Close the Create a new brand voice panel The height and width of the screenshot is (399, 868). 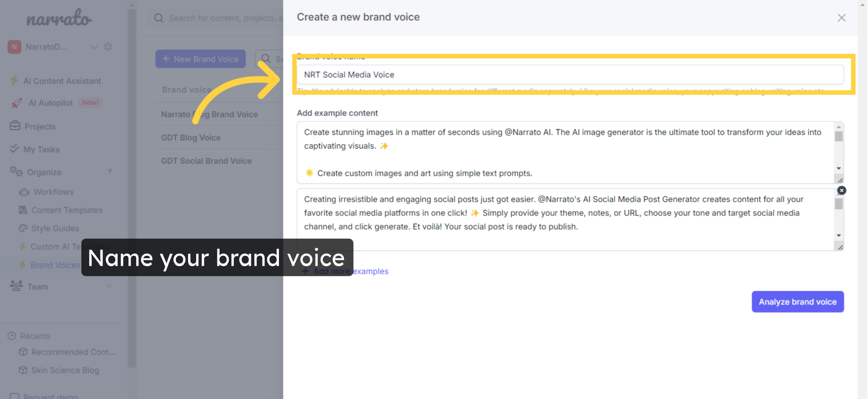point(841,18)
